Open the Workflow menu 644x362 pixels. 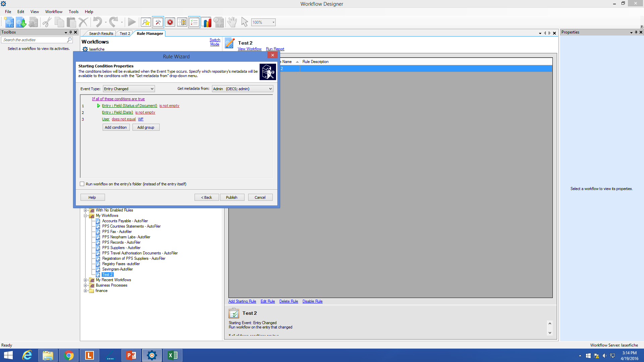click(x=54, y=12)
